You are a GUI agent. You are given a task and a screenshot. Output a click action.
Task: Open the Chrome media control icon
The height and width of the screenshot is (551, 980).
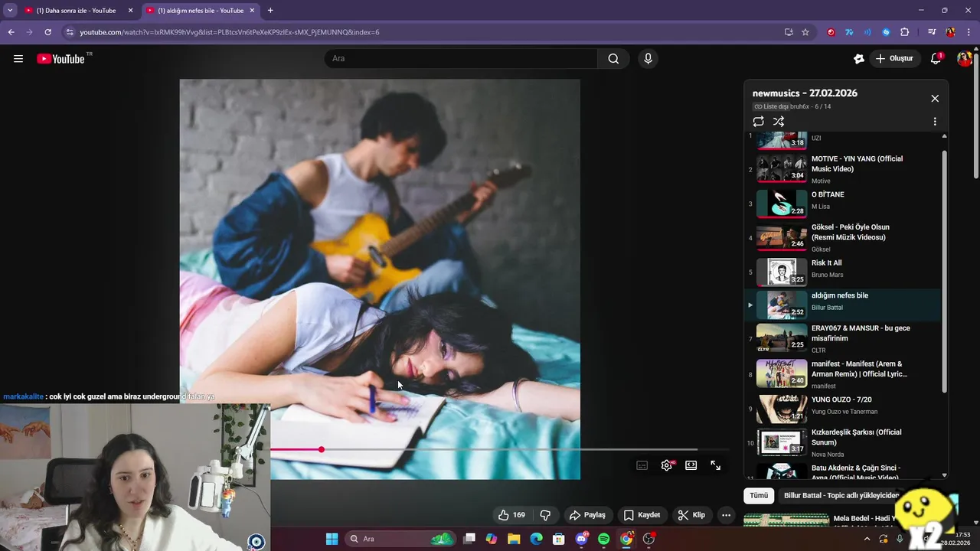pos(932,32)
